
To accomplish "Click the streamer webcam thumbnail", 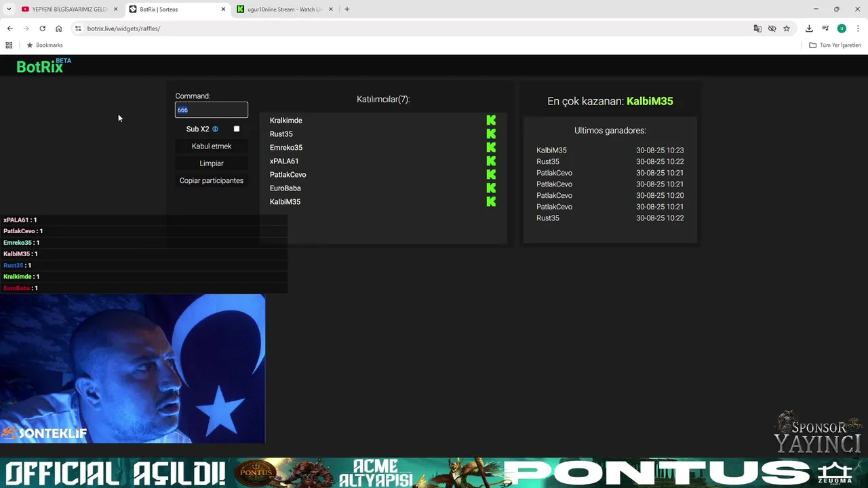I will (132, 369).
